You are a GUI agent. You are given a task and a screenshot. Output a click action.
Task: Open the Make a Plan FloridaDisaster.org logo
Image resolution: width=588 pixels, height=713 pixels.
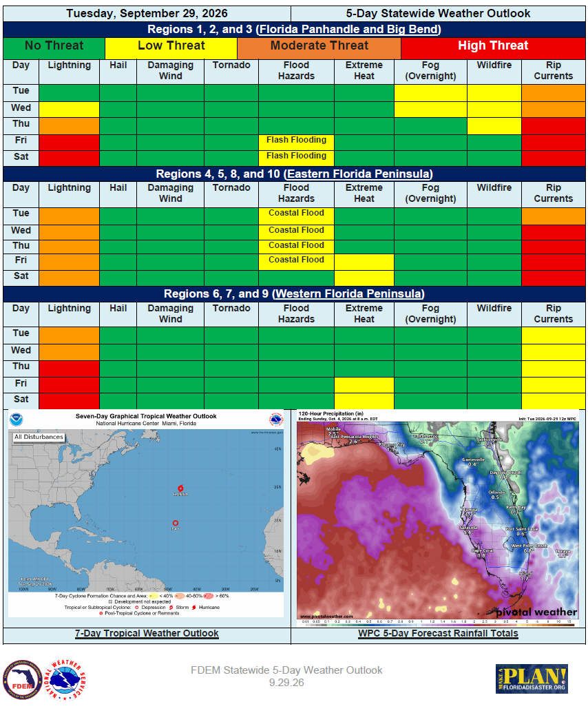point(532,679)
